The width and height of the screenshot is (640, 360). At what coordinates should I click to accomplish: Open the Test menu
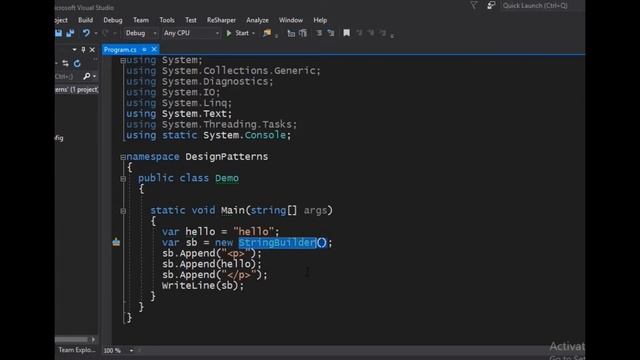(191, 20)
